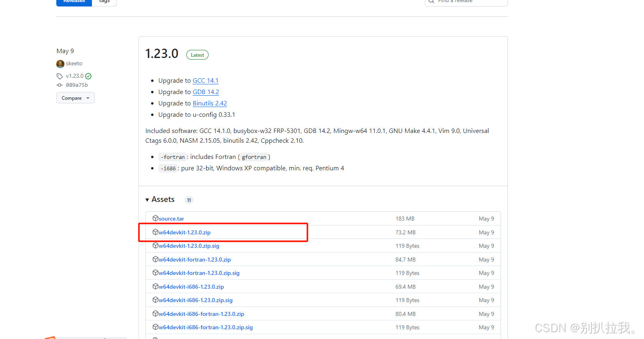Image resolution: width=644 pixels, height=339 pixels.
Task: Click the verified checkmark badge next to v1.23.0
Action: [88, 76]
